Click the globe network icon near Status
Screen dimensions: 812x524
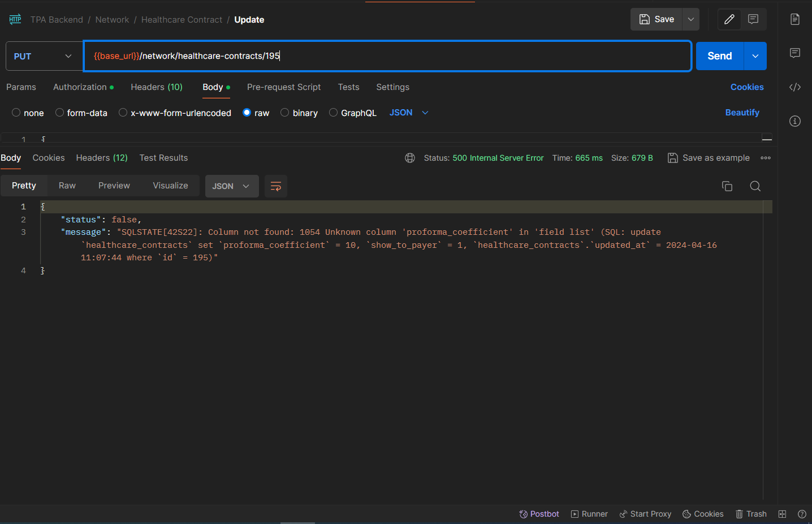[x=410, y=158]
